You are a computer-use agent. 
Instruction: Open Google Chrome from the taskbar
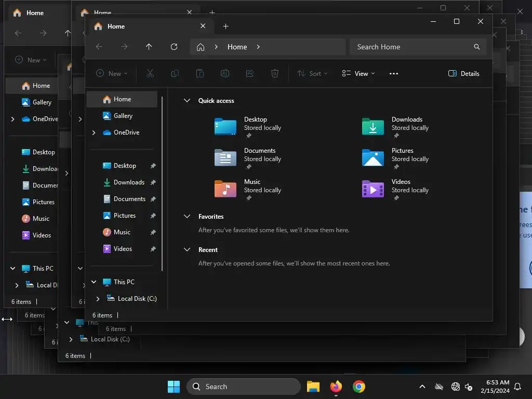[x=358, y=387]
